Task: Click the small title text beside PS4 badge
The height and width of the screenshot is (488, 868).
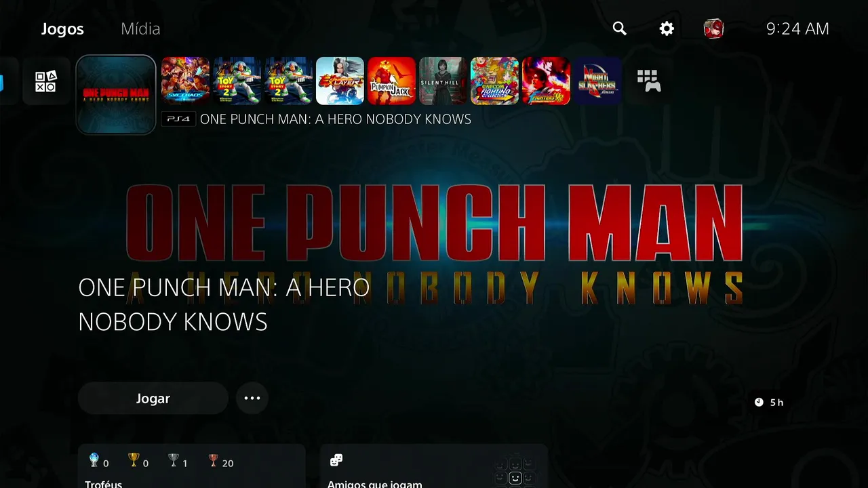Action: (x=336, y=119)
